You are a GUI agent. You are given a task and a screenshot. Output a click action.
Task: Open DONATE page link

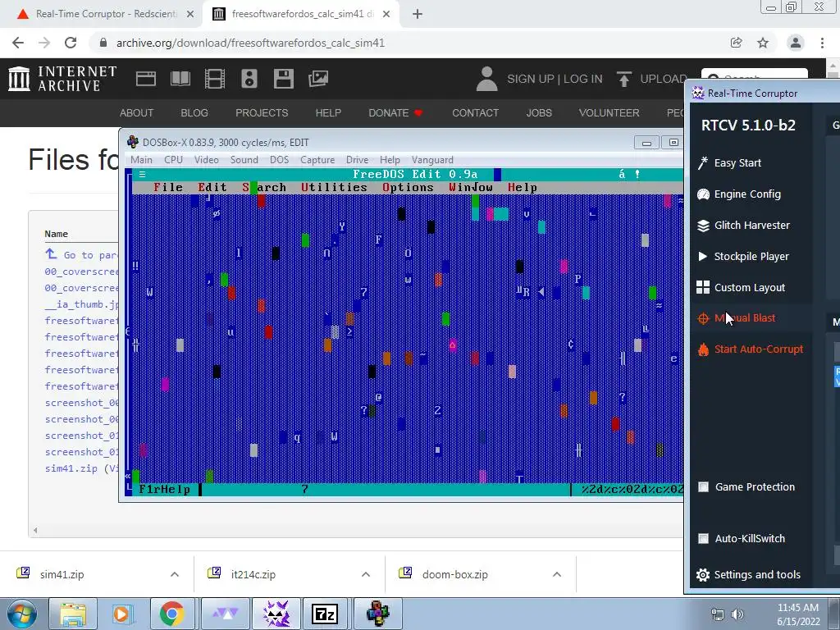[395, 113]
